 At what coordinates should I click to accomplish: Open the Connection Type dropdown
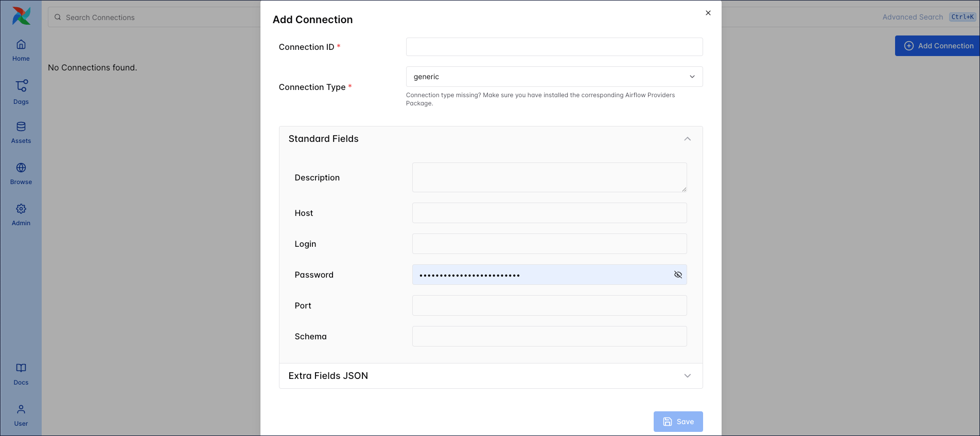(x=554, y=77)
